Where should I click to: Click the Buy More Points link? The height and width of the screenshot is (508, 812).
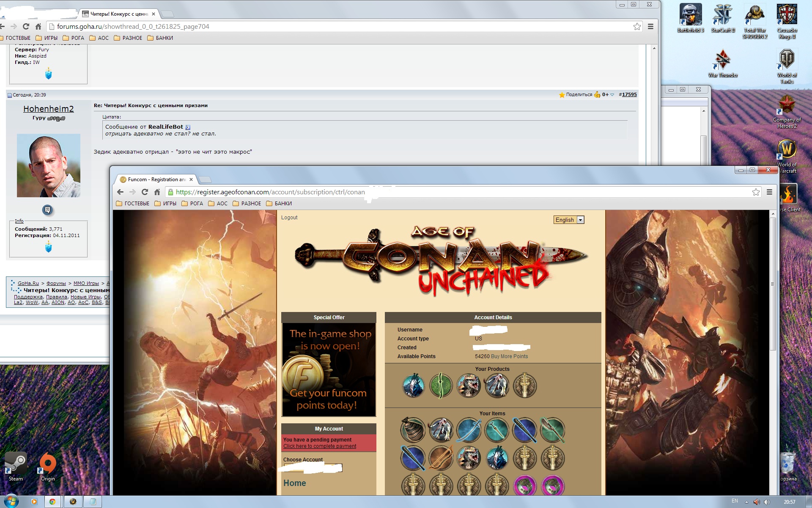pyautogui.click(x=509, y=356)
